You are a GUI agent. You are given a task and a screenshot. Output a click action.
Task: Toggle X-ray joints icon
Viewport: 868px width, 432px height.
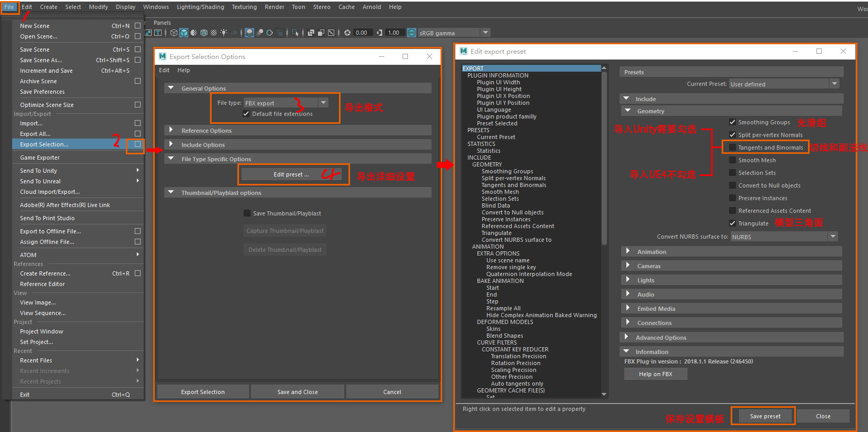coord(331,33)
